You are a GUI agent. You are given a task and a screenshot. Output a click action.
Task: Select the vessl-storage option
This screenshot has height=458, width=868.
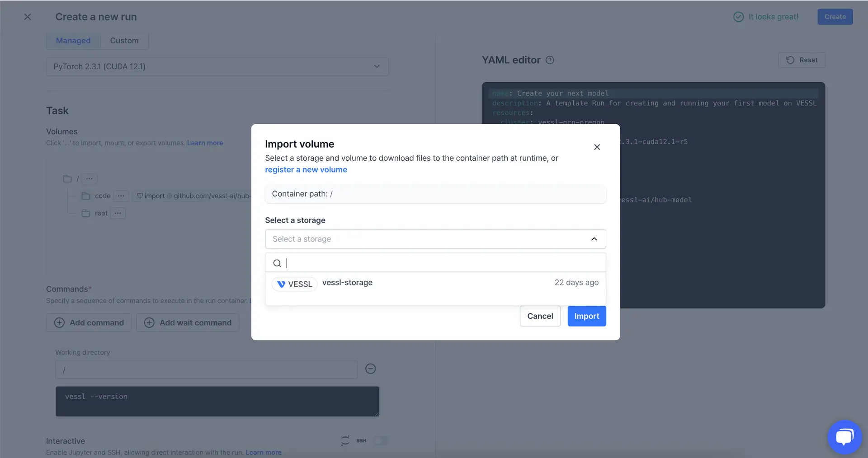[x=435, y=283]
